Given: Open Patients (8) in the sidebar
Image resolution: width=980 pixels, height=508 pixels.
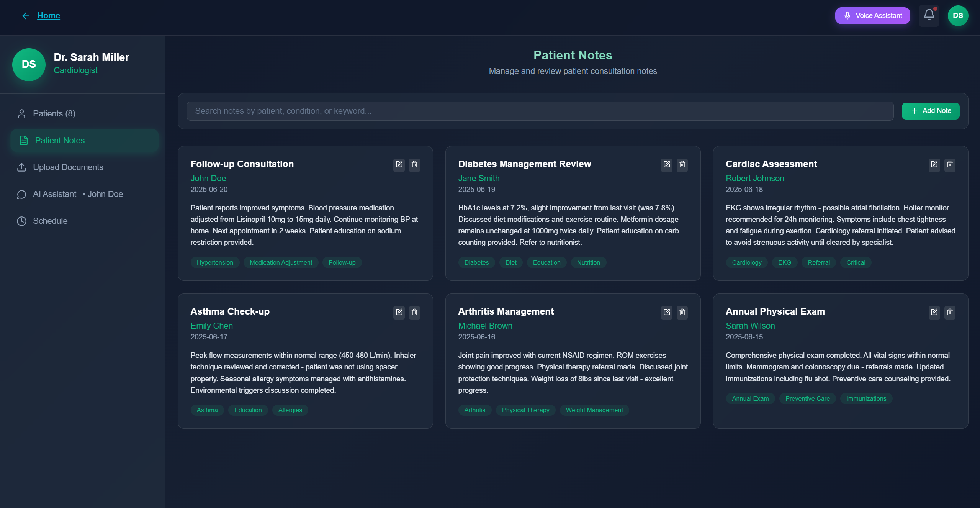Looking at the screenshot, I should point(54,114).
